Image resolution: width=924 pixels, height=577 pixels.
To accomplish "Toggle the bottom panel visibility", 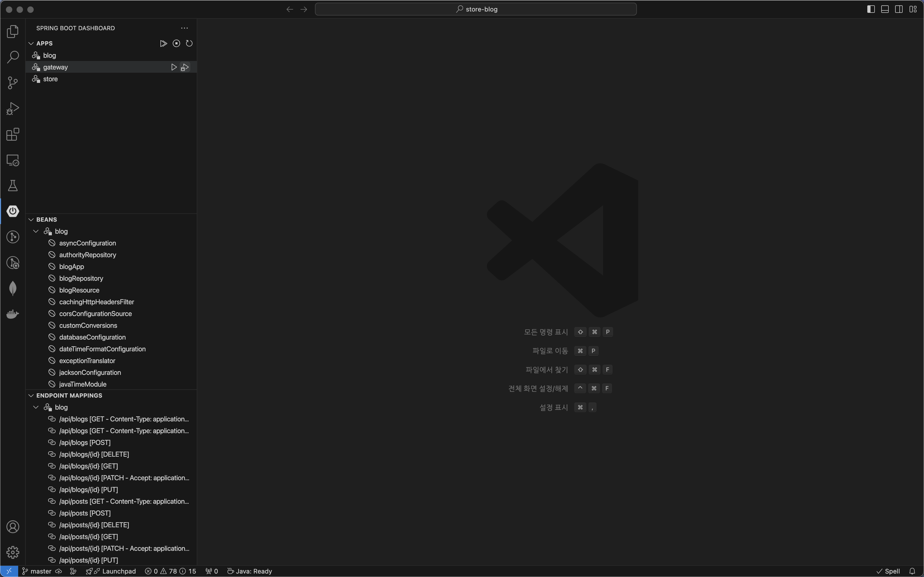I will click(x=885, y=9).
